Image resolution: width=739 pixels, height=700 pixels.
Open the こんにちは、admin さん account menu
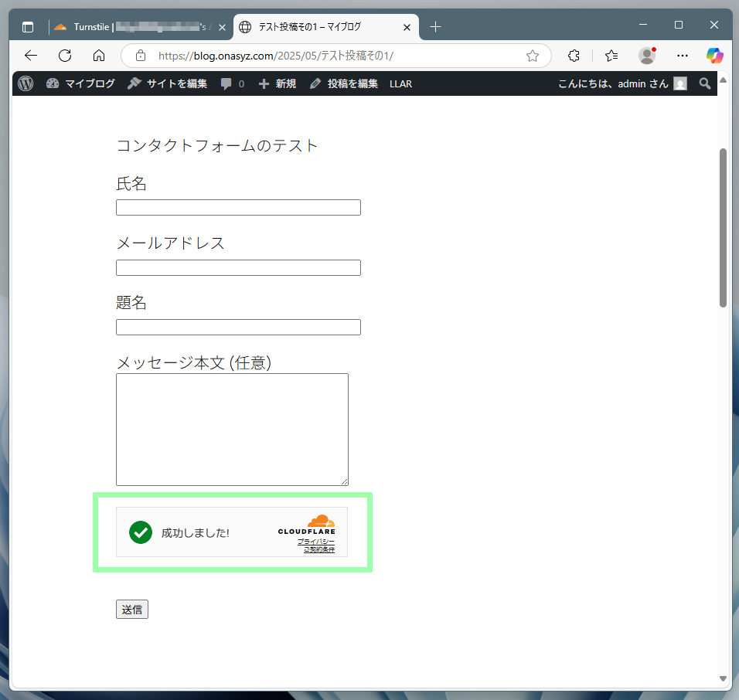[622, 83]
